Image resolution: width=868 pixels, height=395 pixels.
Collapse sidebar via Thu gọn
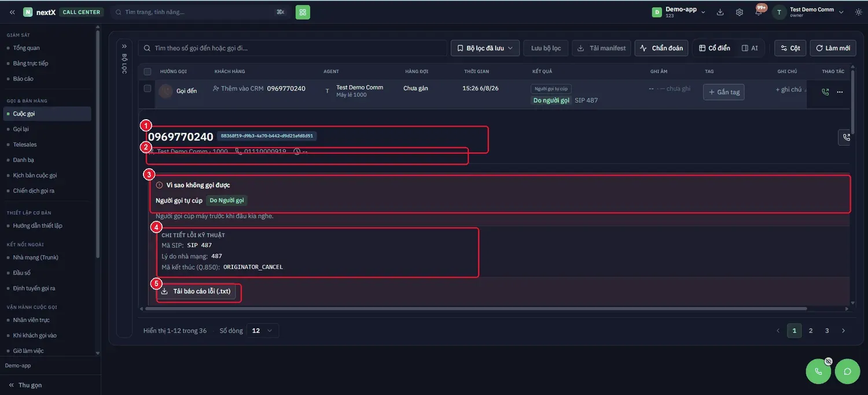24,385
